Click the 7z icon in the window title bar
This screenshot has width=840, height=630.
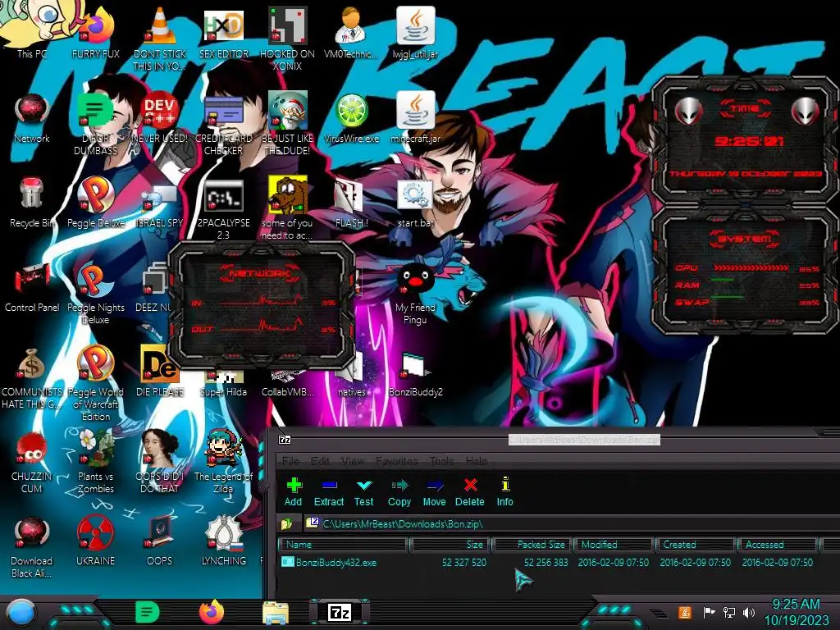pyautogui.click(x=285, y=440)
